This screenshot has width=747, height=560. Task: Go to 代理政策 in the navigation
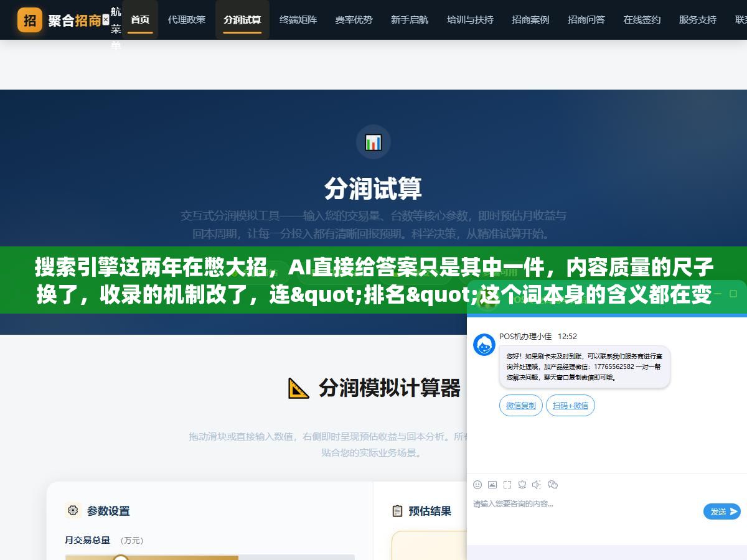[x=186, y=19]
